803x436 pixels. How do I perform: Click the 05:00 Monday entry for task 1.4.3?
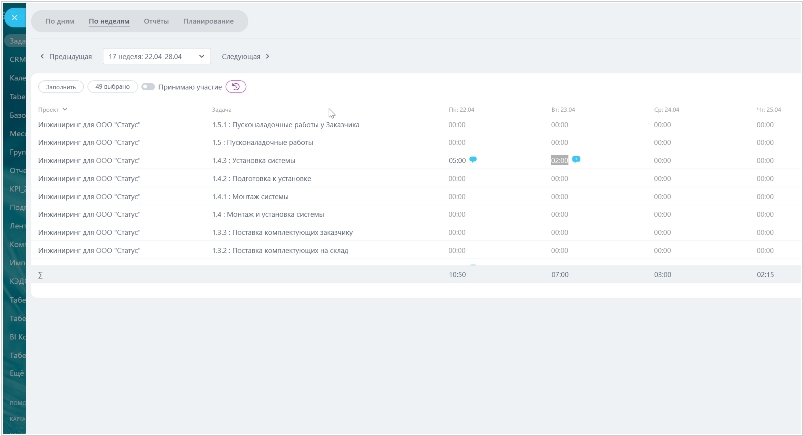tap(457, 160)
